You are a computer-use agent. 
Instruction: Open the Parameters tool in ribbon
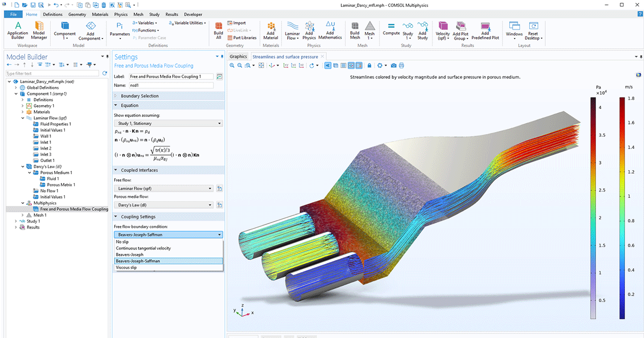pos(120,30)
